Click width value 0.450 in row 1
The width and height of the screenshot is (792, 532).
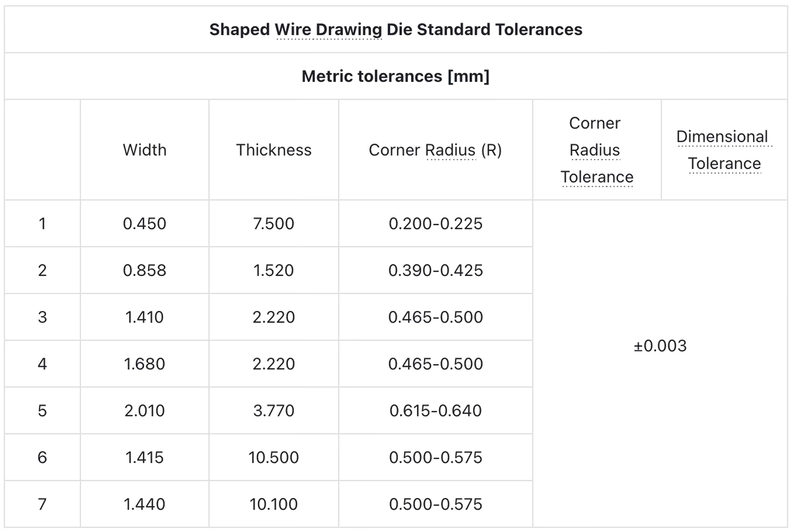(x=144, y=223)
